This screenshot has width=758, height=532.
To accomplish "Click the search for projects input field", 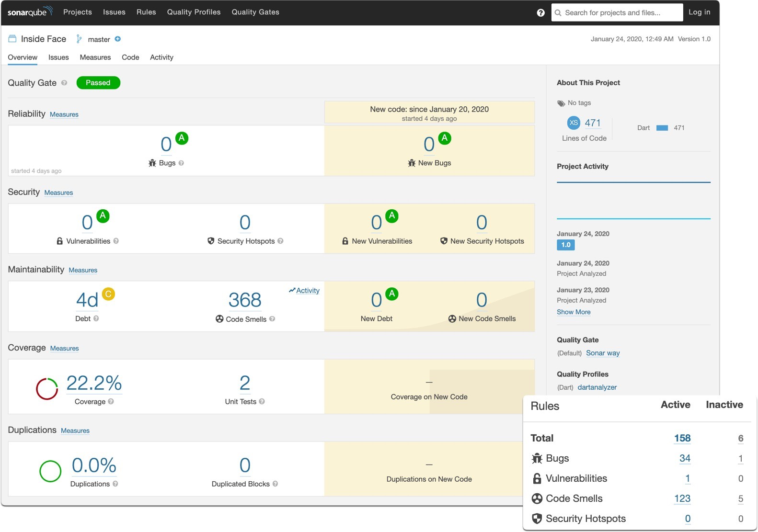I will 617,12.
